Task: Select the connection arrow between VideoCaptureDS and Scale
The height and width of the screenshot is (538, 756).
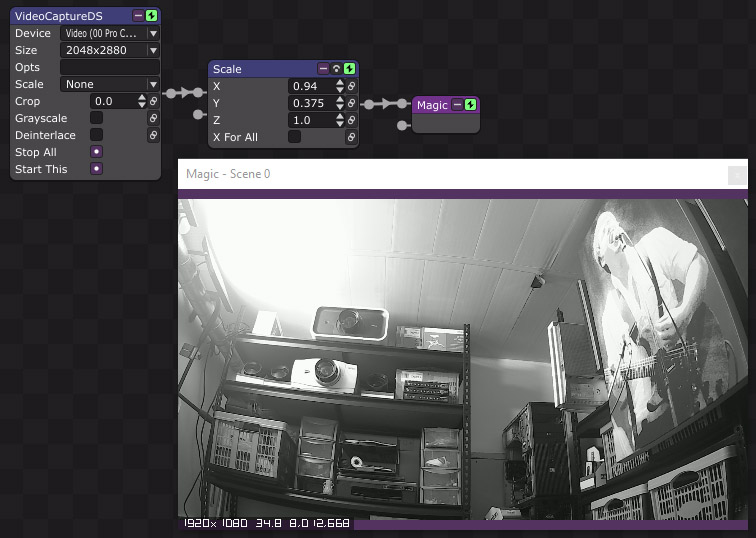Action: pos(185,93)
